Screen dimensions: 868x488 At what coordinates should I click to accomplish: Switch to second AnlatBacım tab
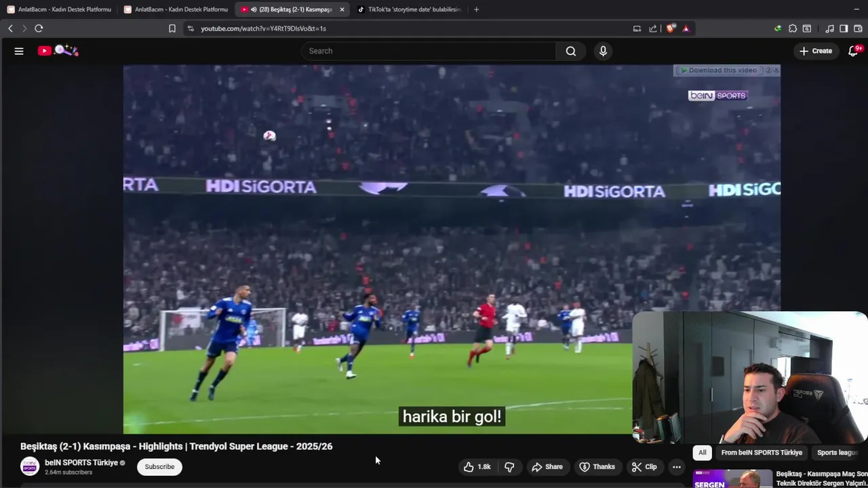(176, 9)
